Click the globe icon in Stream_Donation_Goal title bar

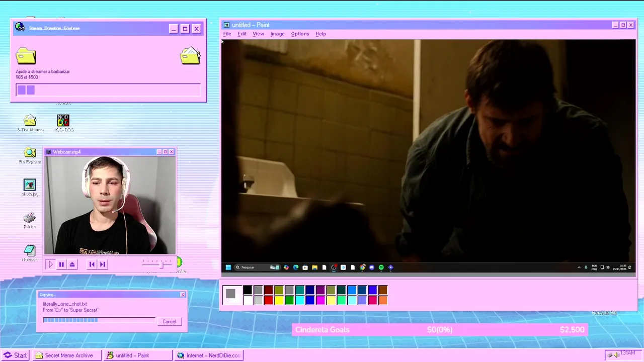pos(20,27)
